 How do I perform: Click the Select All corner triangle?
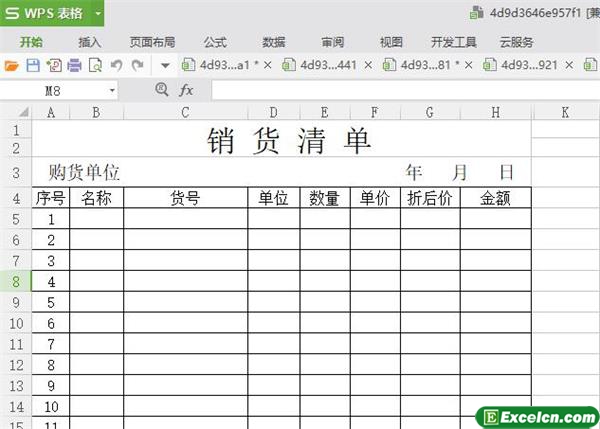24,112
